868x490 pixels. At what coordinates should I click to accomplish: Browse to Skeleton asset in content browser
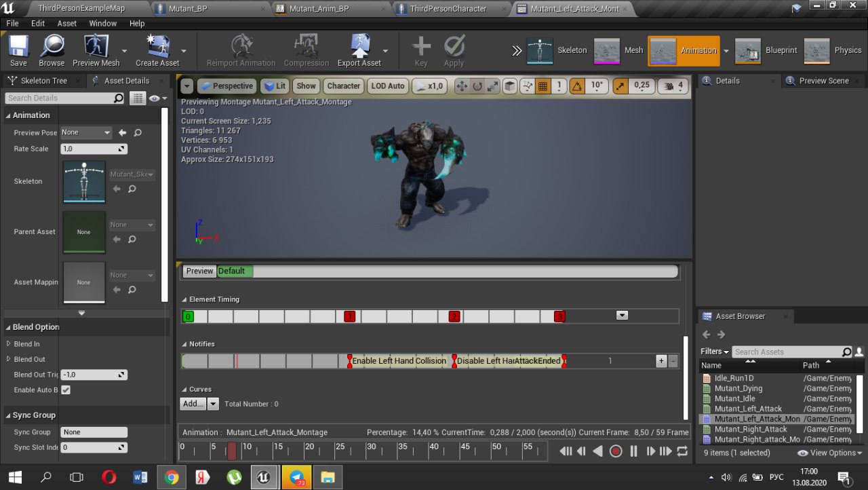[132, 189]
